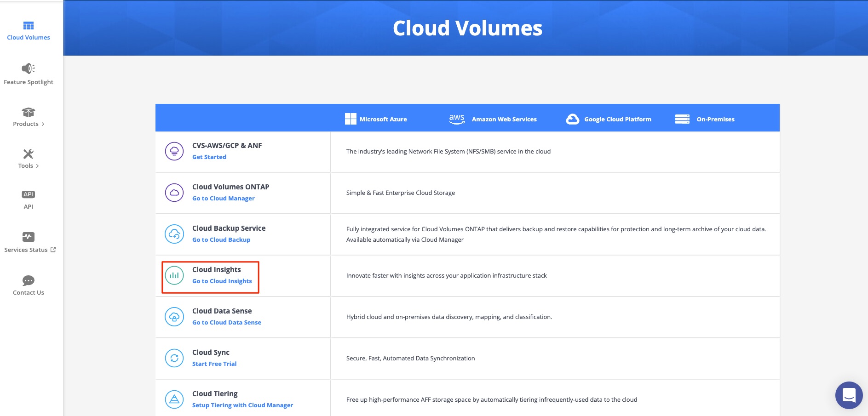Viewport: 868px width, 416px height.
Task: Click the 'Hybrid cloud and on-premises data discovery' text
Action: (x=449, y=317)
